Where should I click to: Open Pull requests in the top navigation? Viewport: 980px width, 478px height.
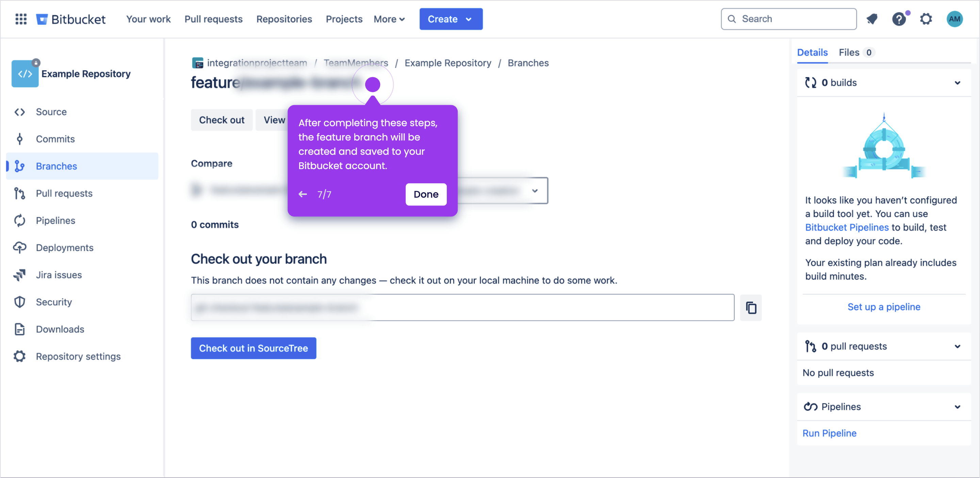[x=213, y=19]
